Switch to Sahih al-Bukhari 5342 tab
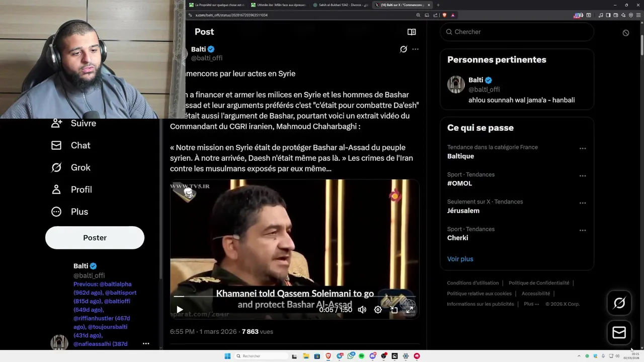The height and width of the screenshot is (362, 644). point(341,5)
